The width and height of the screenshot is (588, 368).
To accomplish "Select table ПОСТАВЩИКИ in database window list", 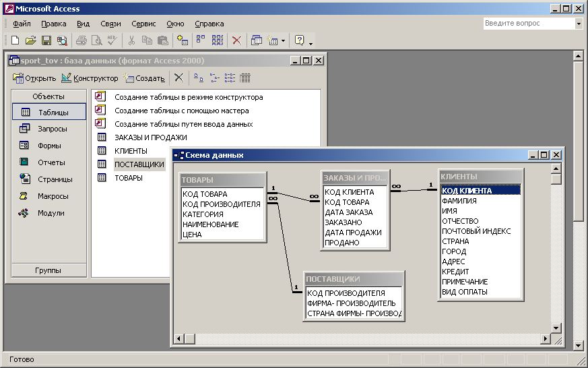I will point(139,164).
